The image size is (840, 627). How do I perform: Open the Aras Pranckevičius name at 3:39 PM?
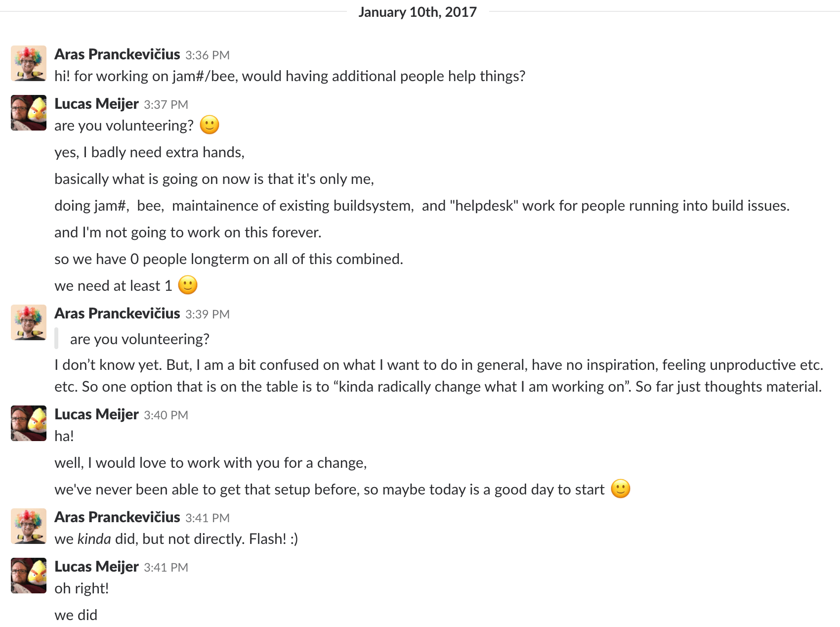coord(117,313)
